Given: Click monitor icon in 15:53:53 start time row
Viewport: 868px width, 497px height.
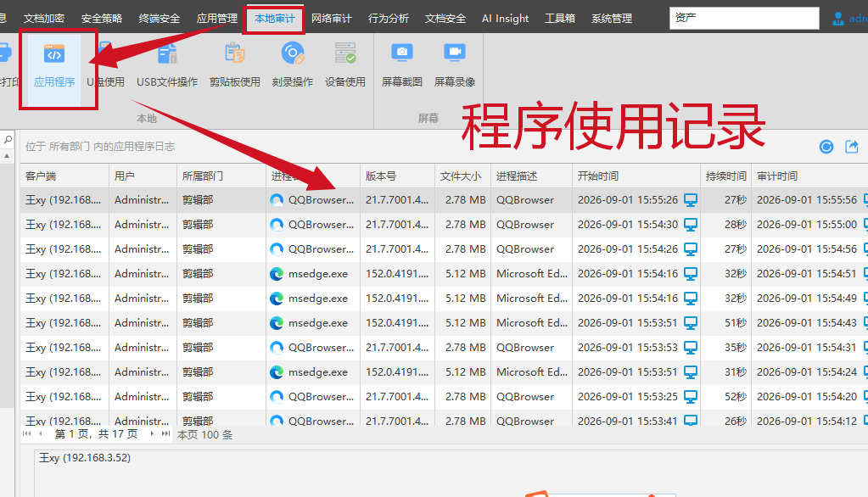Looking at the screenshot, I should 691,348.
